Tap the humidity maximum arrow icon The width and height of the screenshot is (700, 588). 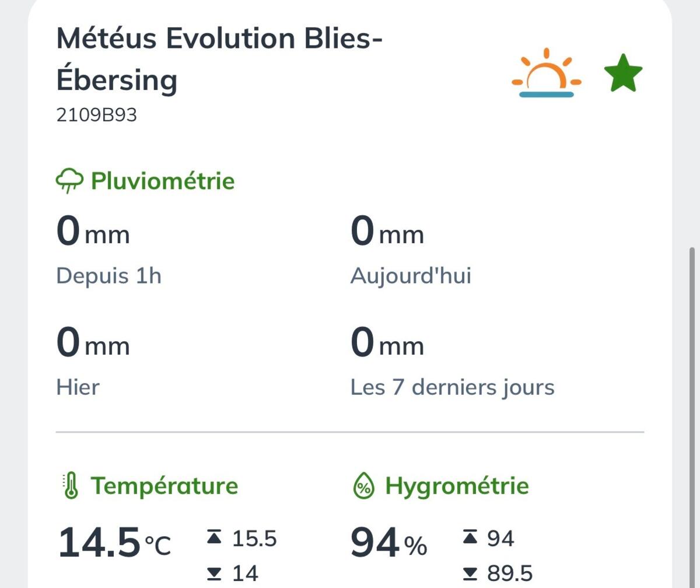pyautogui.click(x=470, y=538)
